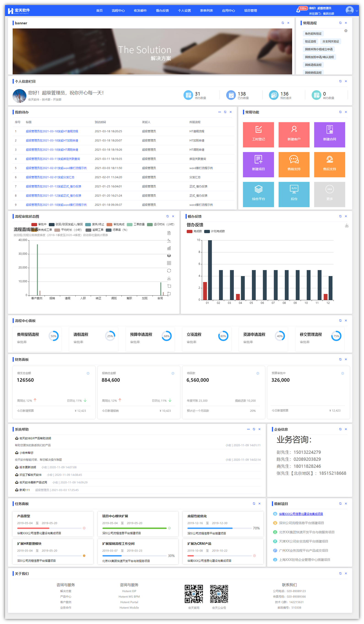The image size is (364, 624).
Task: Open the 应用中心 nav menu
Action: tap(228, 10)
